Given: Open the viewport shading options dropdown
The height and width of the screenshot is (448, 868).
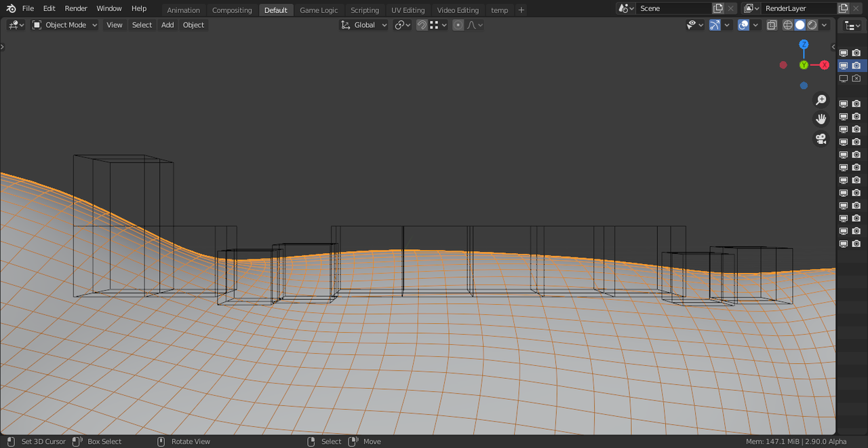Looking at the screenshot, I should (825, 25).
